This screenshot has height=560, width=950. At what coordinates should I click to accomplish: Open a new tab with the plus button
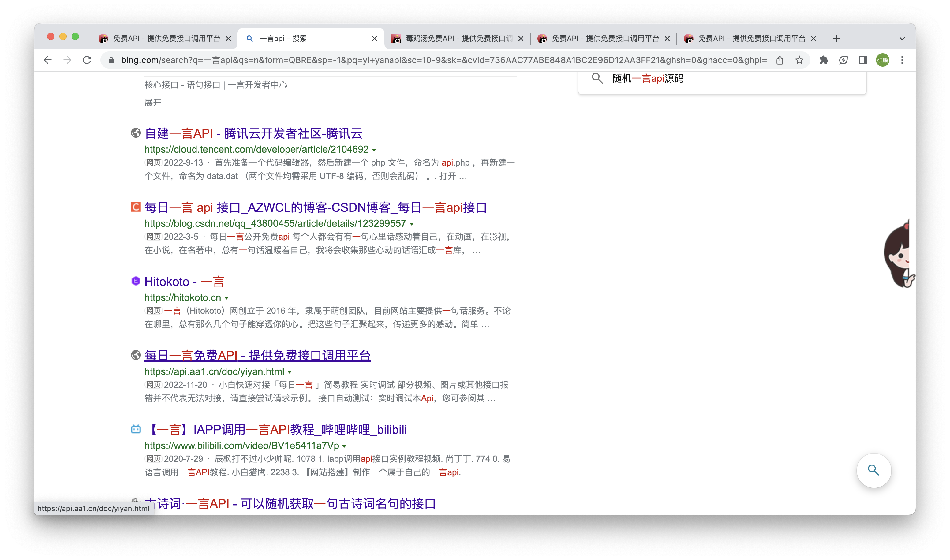click(x=837, y=39)
